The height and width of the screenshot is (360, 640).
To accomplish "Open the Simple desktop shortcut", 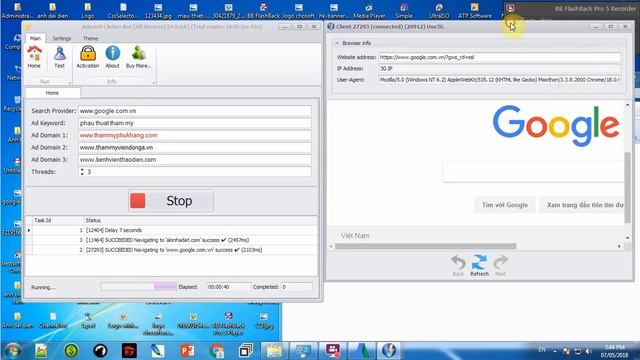I will pos(404,11).
